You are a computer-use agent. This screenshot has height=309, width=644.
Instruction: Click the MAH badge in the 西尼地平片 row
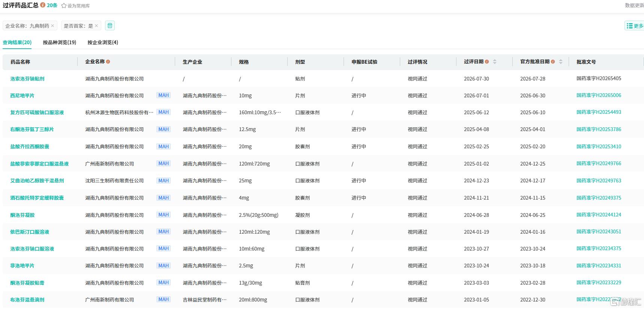(x=164, y=96)
